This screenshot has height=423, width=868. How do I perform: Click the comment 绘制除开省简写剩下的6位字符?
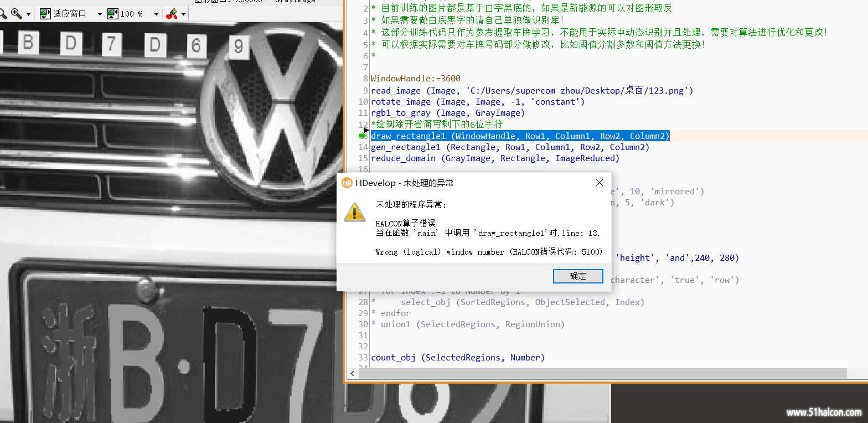[x=437, y=125]
